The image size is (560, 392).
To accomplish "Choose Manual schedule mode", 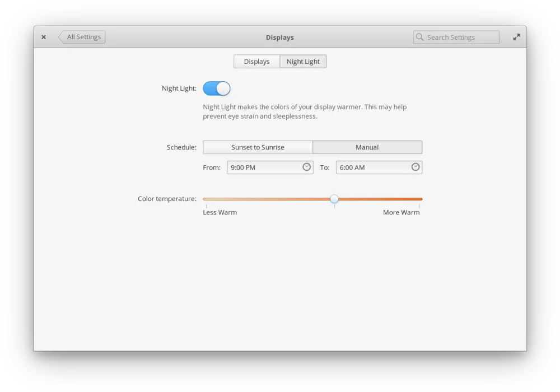I will 367,147.
